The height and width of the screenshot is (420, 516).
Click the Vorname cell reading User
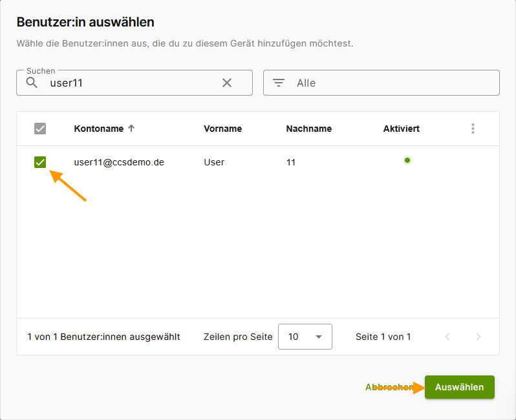(214, 162)
